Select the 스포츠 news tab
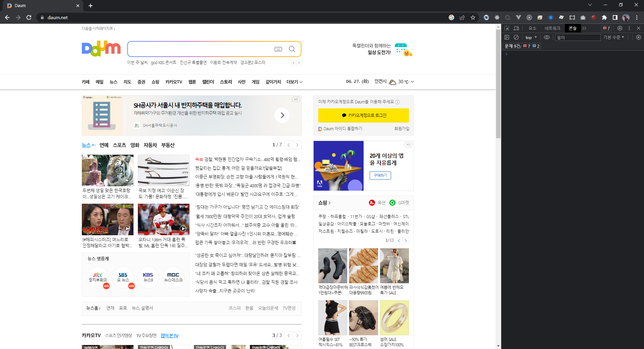Screen dimensions: 644x349 pos(119,145)
